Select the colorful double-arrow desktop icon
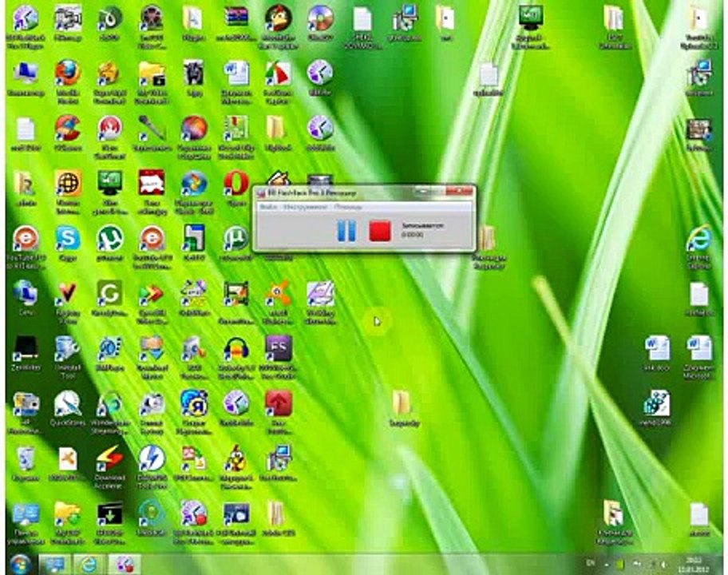This screenshot has height=575, width=728. click(152, 303)
